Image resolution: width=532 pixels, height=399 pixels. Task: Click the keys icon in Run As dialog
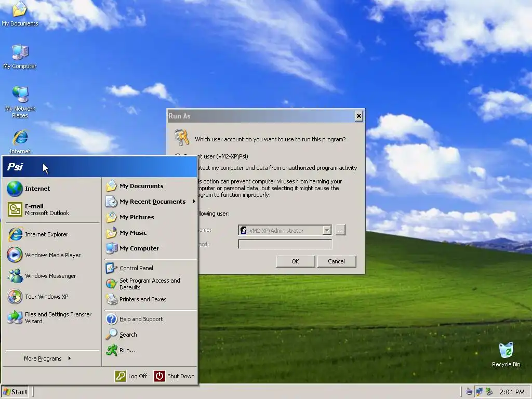[181, 137]
